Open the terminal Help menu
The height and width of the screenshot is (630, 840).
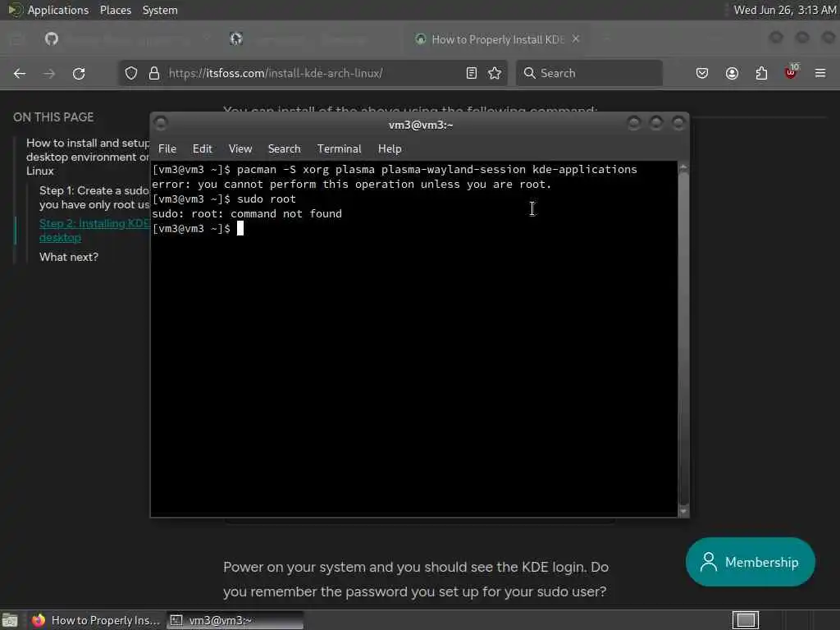[390, 149]
